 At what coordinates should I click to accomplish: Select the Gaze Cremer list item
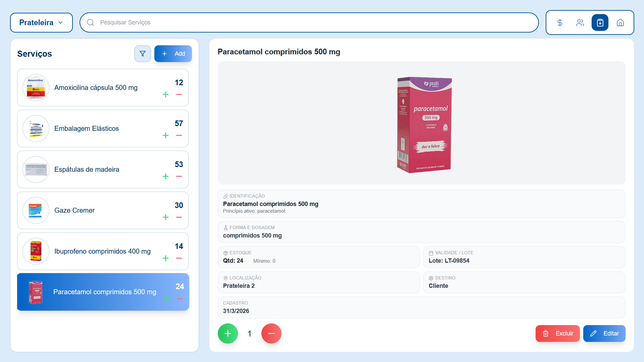tap(75, 210)
